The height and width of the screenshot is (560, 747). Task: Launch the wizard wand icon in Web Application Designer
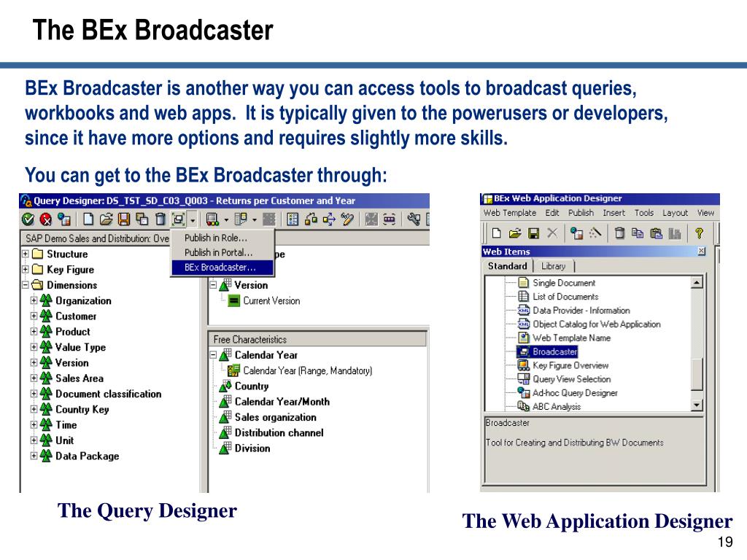tap(595, 233)
